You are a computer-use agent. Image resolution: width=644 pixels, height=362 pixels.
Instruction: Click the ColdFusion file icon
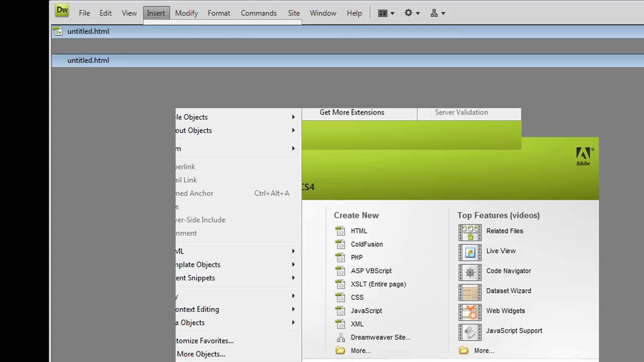(341, 244)
